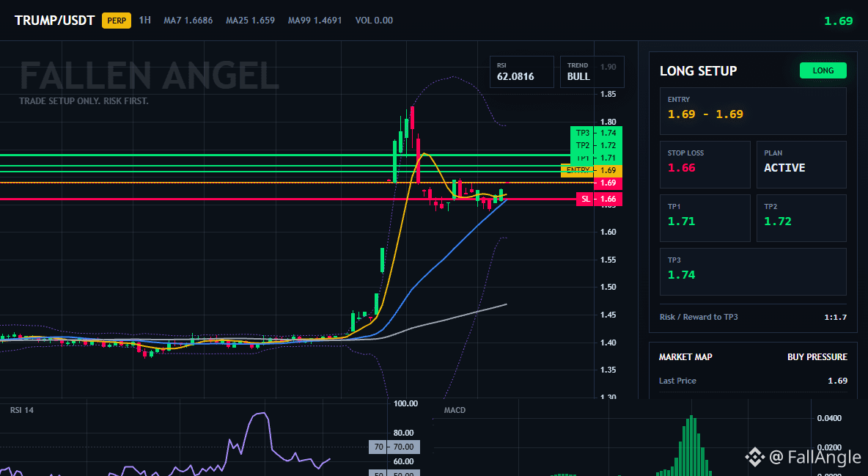Click the Risk / Reward to TP3 label

[x=699, y=317]
